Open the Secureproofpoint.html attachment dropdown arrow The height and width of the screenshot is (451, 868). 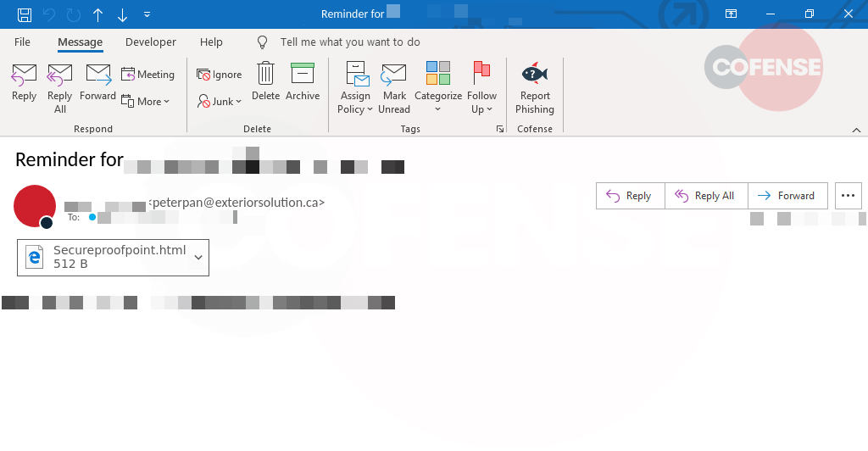point(198,257)
